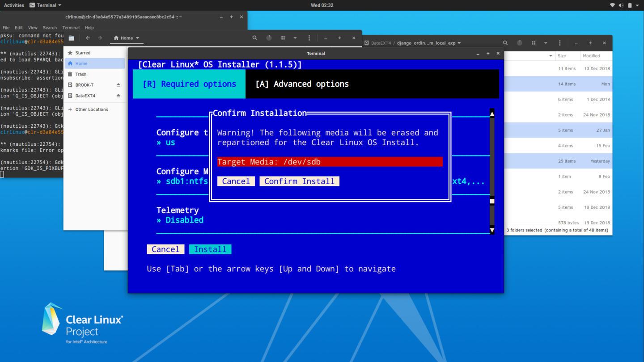
Task: Click the network icon in system tray
Action: click(612, 5)
